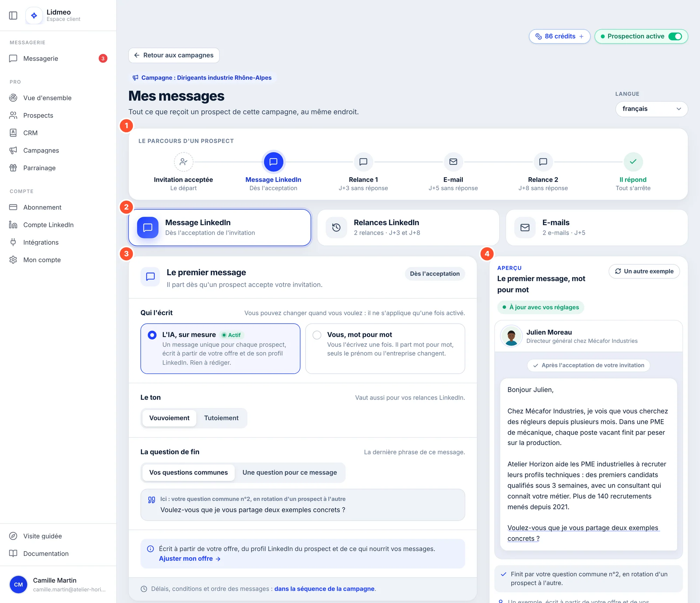This screenshot has width=700, height=603.
Task: Click the Ajuster mon offre link
Action: [x=189, y=559]
